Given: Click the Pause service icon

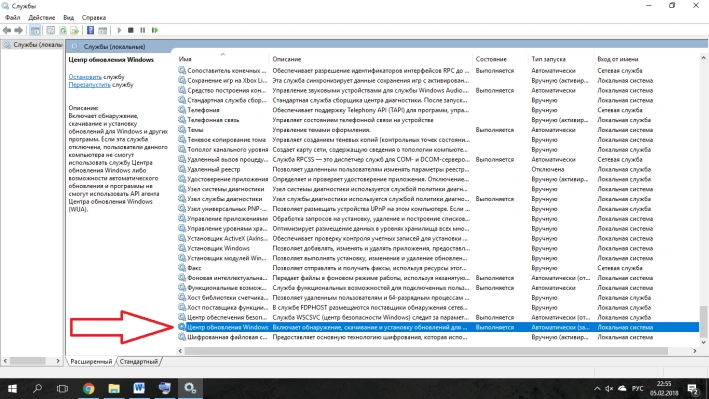Looking at the screenshot, I should click(x=142, y=30).
